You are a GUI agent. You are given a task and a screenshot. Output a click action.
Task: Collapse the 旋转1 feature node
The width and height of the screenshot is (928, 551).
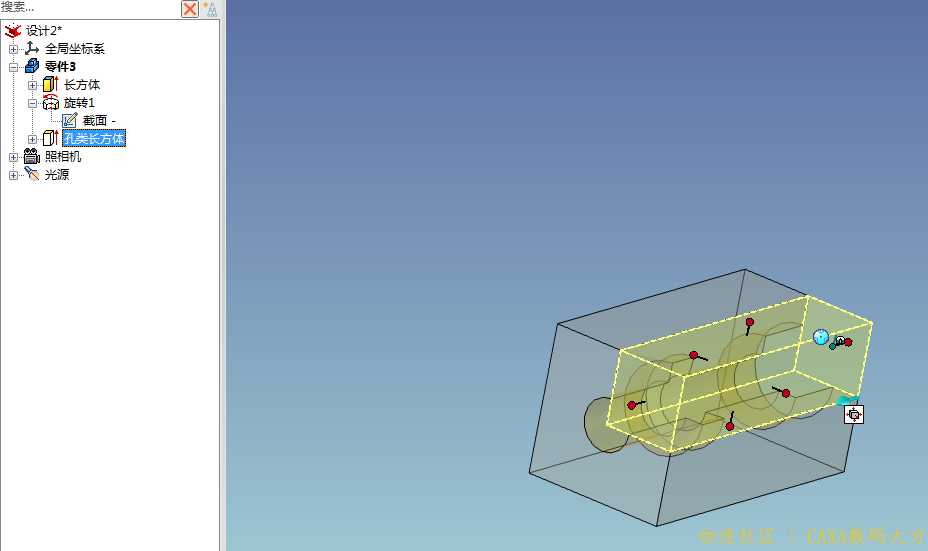coord(33,103)
